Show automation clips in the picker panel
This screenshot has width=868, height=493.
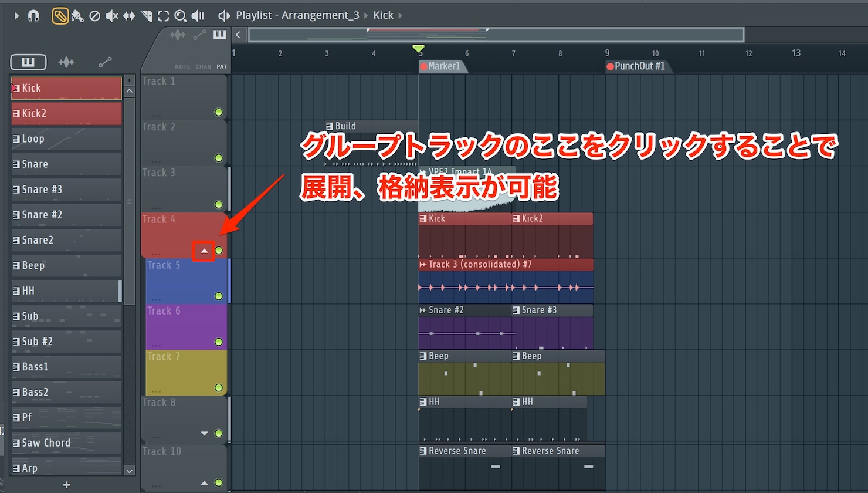105,62
